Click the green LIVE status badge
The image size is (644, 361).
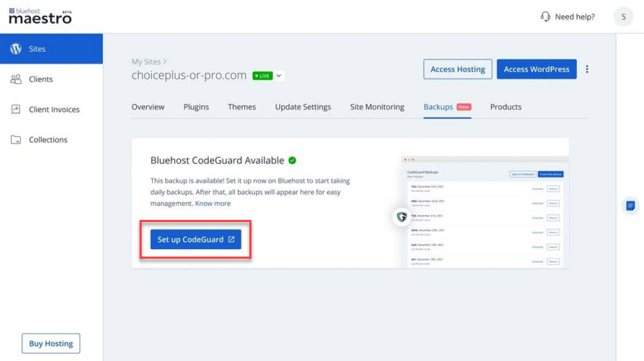click(x=263, y=75)
